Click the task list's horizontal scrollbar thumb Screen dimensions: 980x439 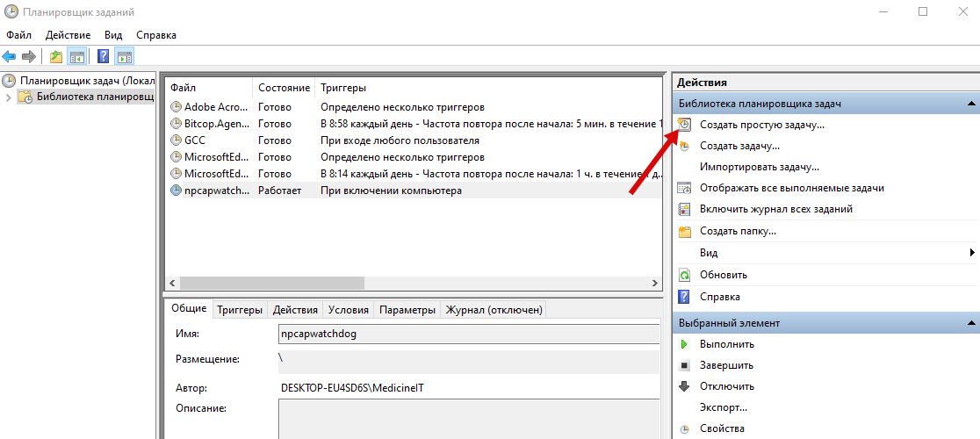tap(272, 283)
